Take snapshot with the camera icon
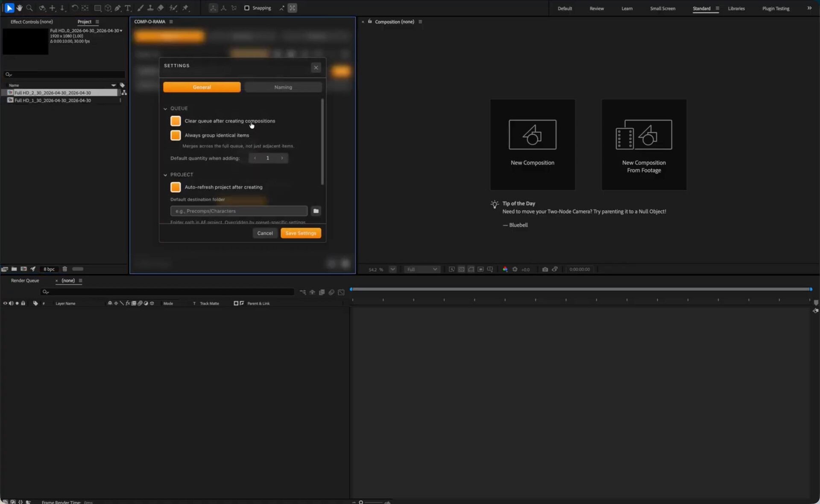The height and width of the screenshot is (504, 820). click(x=545, y=270)
